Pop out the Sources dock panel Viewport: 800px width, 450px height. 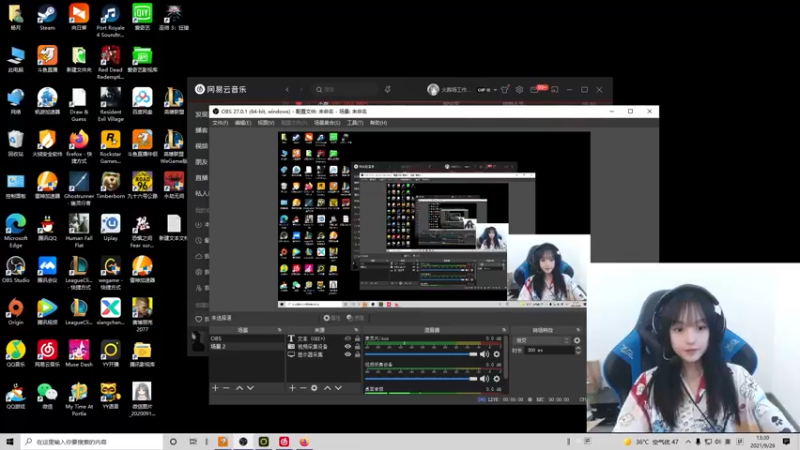pyautogui.click(x=356, y=330)
